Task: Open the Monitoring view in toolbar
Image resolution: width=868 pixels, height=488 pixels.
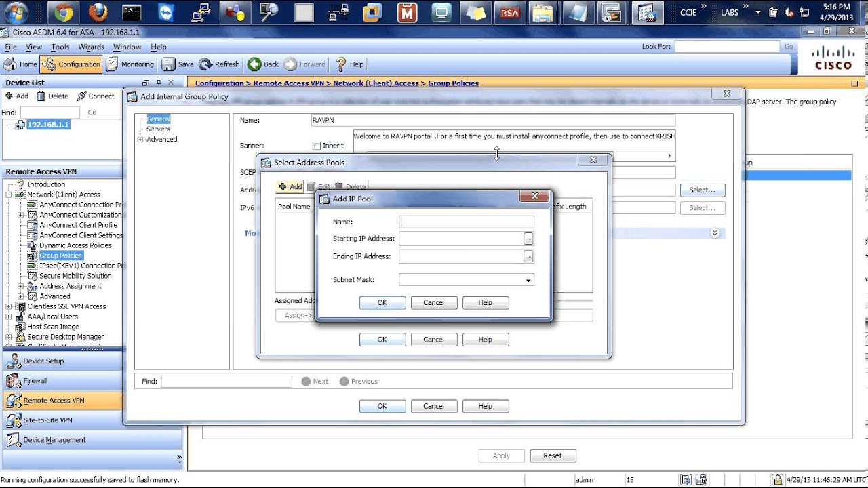Action: [x=130, y=64]
